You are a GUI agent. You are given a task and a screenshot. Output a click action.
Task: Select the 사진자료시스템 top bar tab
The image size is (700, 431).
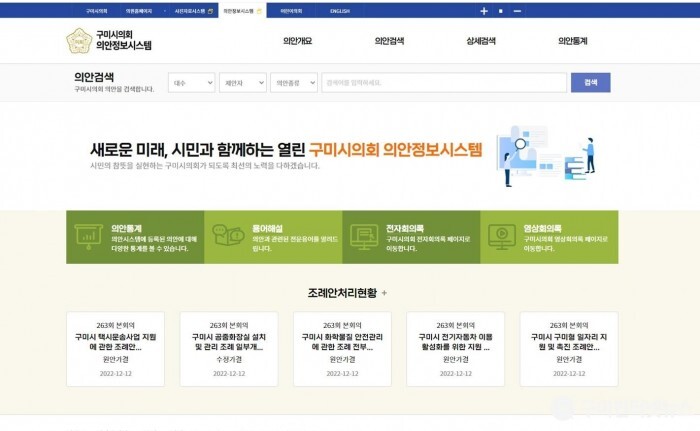[x=190, y=11]
